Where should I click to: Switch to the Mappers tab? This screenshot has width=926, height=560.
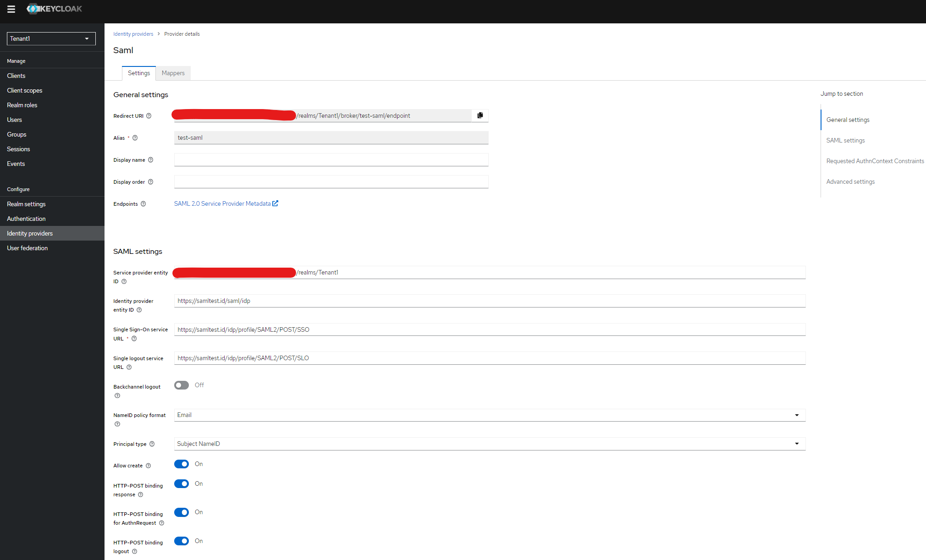click(173, 73)
